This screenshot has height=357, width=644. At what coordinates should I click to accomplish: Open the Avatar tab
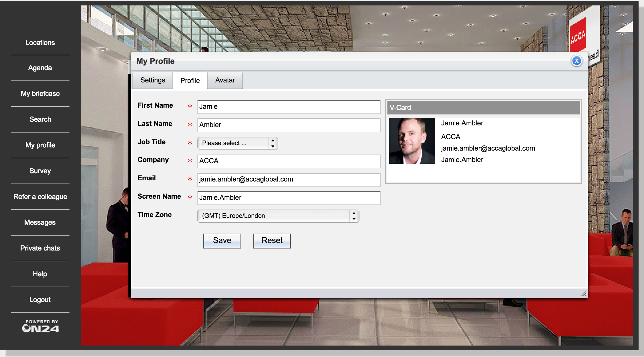pos(225,80)
